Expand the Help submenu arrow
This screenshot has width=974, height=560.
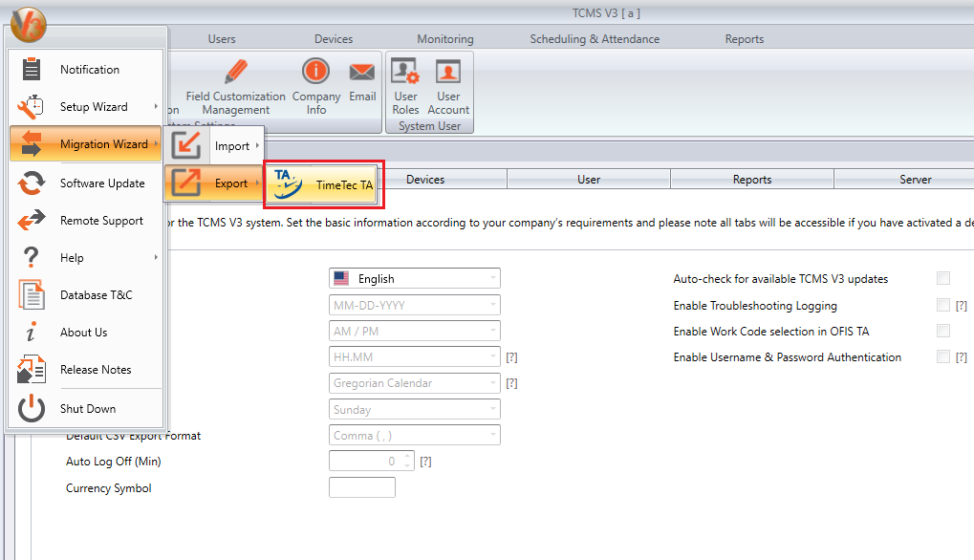pos(156,257)
